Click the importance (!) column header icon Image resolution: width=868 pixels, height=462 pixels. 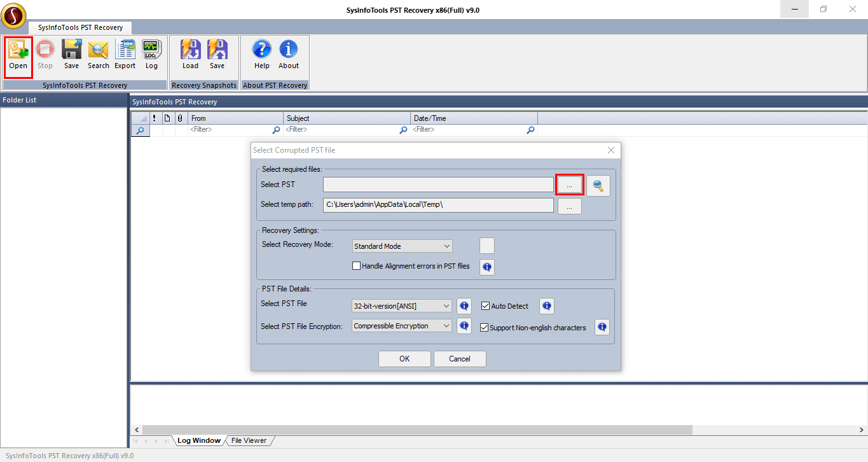point(154,118)
